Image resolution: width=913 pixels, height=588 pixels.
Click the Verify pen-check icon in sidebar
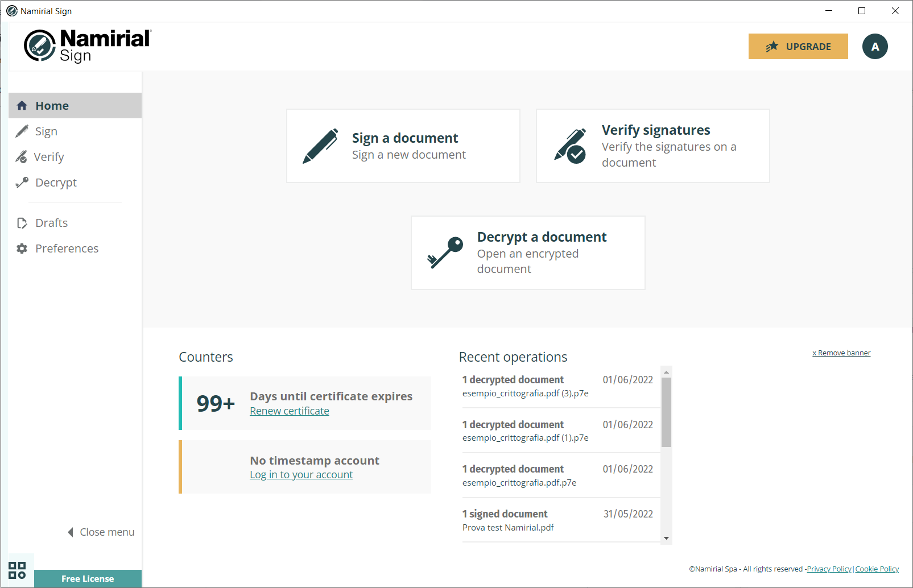click(x=21, y=157)
